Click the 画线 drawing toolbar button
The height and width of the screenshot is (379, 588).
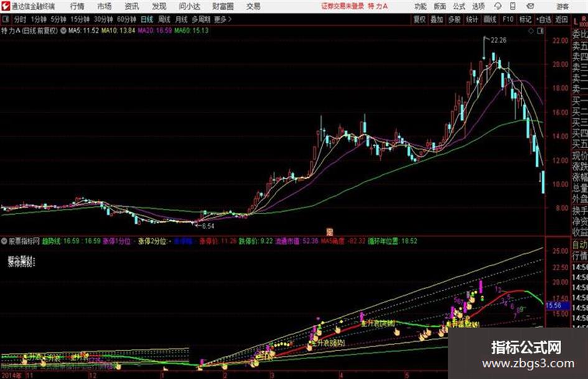point(490,19)
